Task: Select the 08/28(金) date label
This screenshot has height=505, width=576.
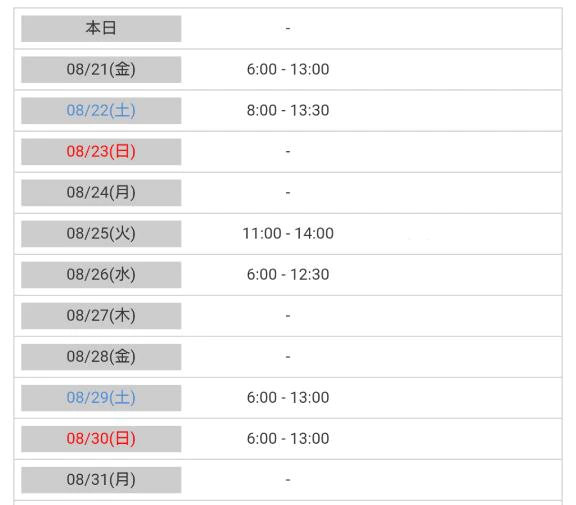Action: pos(101,357)
